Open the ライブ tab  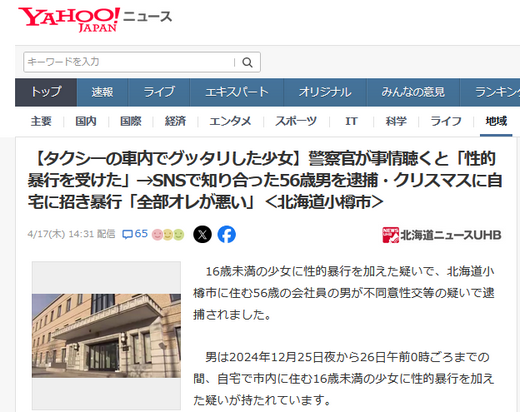click(x=159, y=92)
